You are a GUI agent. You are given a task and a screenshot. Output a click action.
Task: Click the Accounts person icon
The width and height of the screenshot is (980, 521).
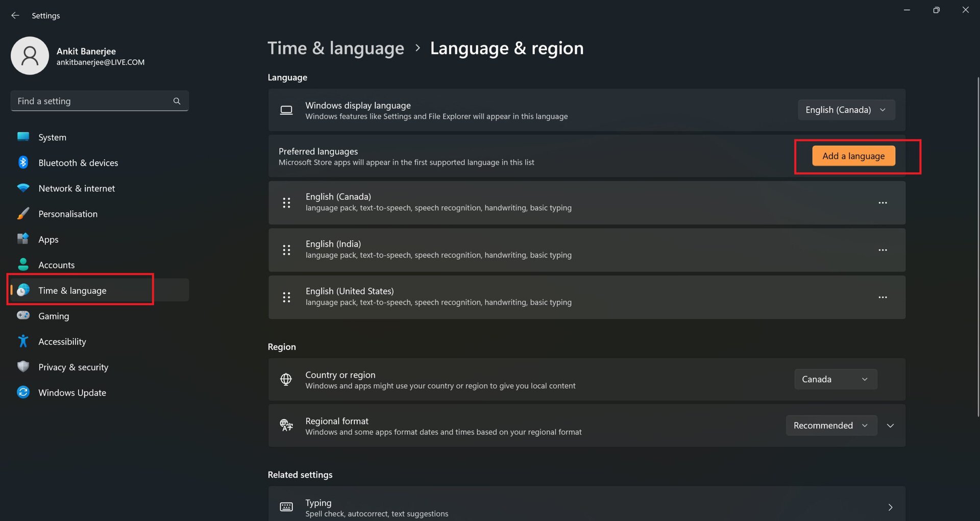pyautogui.click(x=23, y=264)
